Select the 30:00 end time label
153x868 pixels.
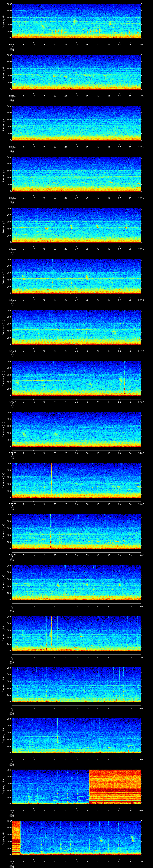[x=141, y=810]
